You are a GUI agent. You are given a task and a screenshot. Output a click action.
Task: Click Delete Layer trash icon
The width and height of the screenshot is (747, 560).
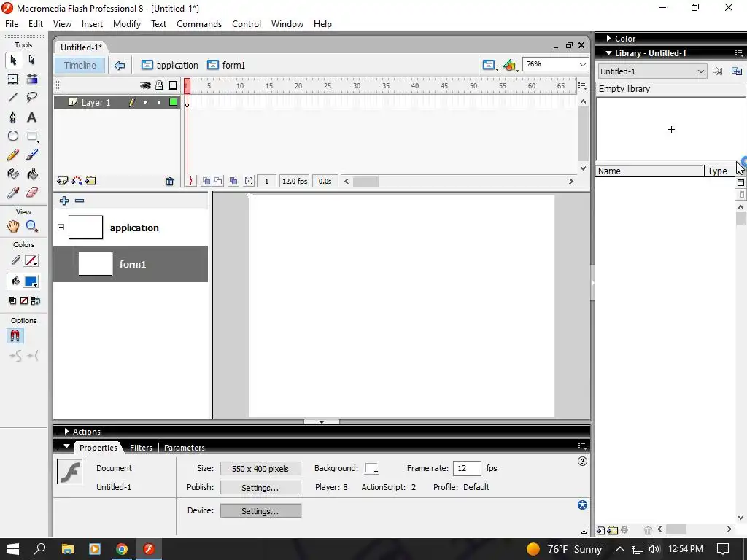click(x=169, y=181)
